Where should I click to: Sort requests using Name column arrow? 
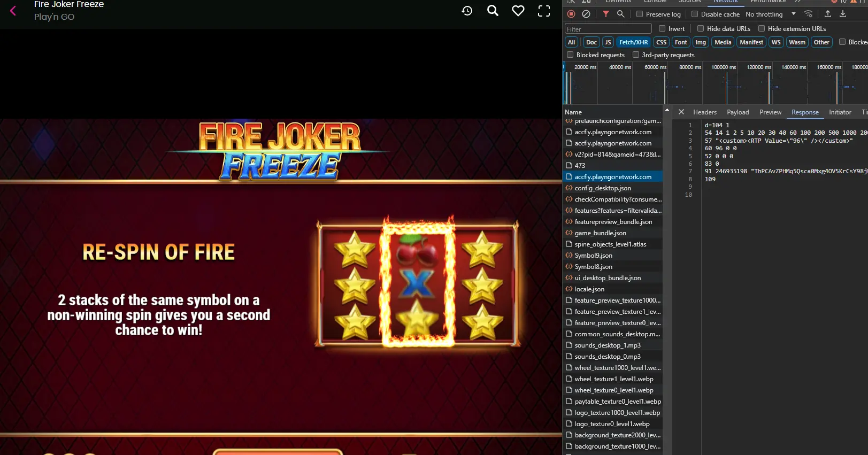(x=667, y=110)
